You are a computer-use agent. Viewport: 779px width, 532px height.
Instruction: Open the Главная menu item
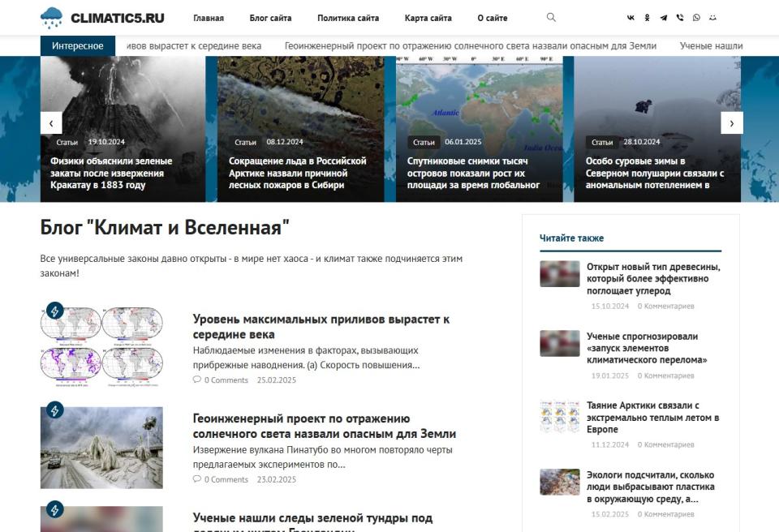209,18
